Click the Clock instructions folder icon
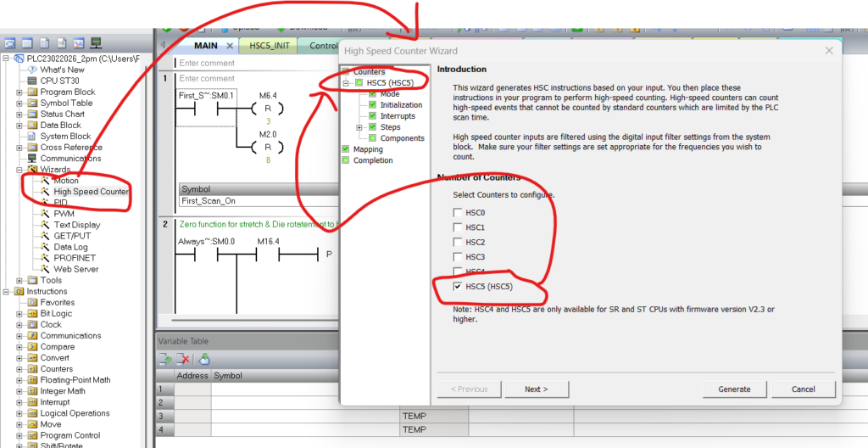Viewport: 868px width, 448px height. click(x=32, y=324)
